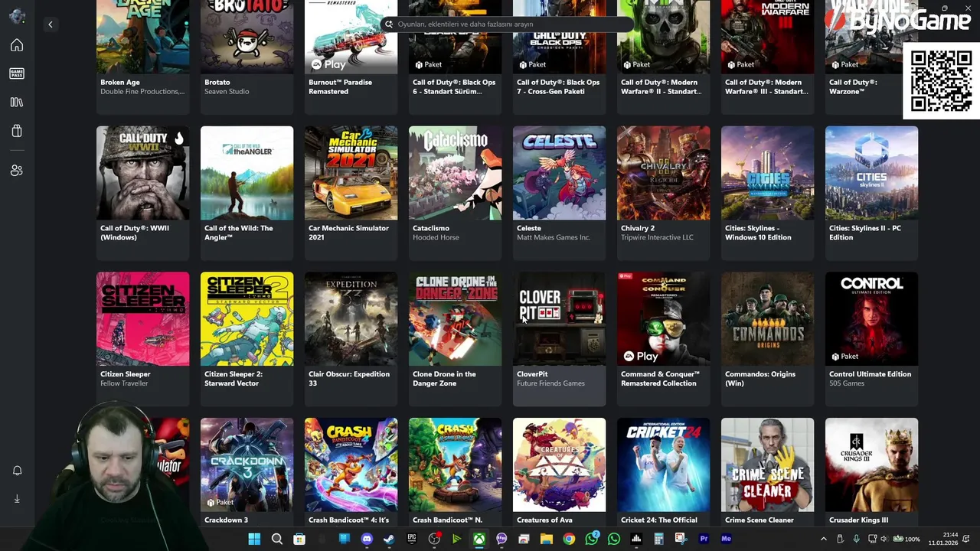980x551 pixels.
Task: Open Cities: Skylines II PC Edition cover
Action: (x=871, y=173)
